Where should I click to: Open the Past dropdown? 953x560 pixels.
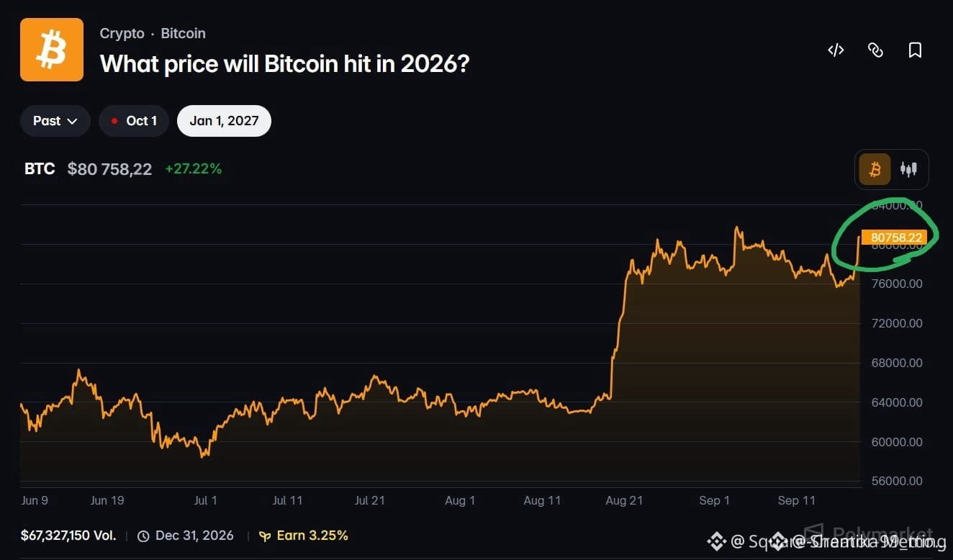tap(55, 121)
